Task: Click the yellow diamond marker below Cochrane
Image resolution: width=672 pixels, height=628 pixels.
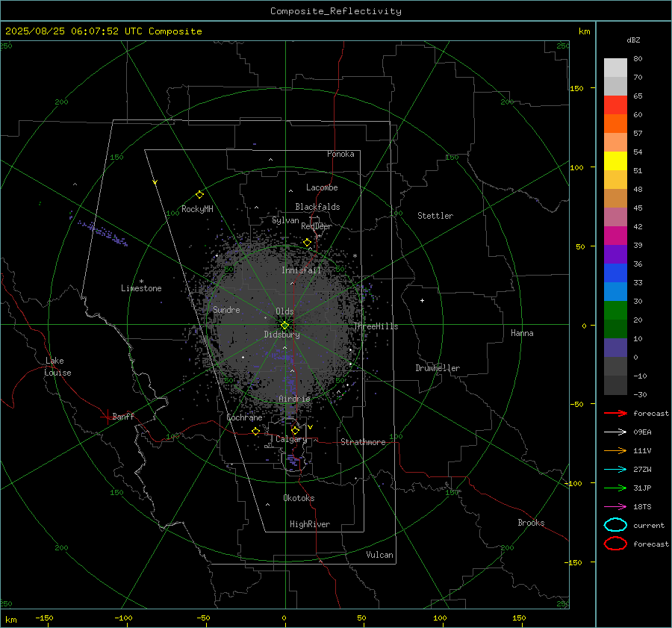Action: click(x=256, y=431)
